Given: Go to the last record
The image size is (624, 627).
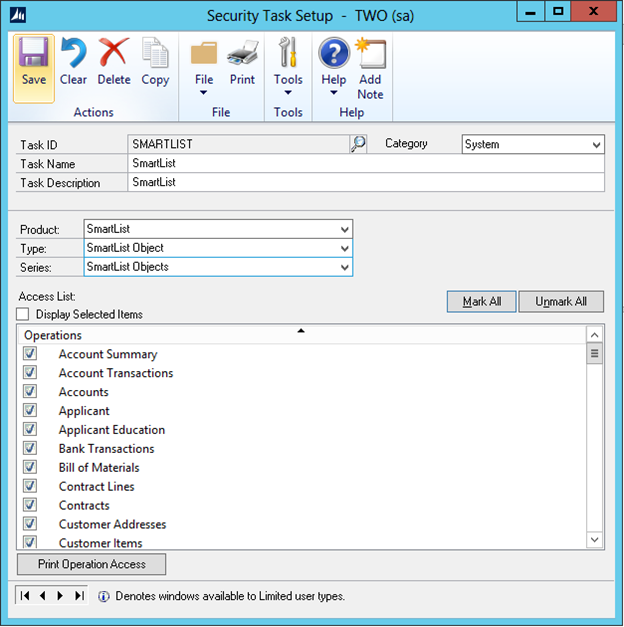Looking at the screenshot, I should 79,596.
